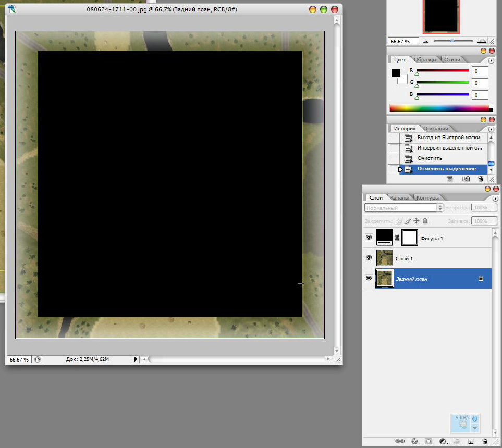The image size is (502, 448).
Task: Delete layer with the Layers trash icon
Action: click(484, 441)
